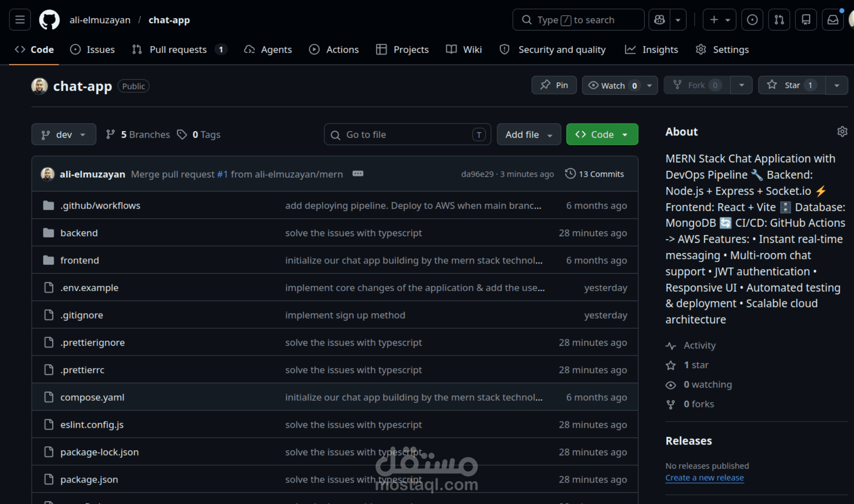Click the owner avatar beside chat-app title

point(39,86)
